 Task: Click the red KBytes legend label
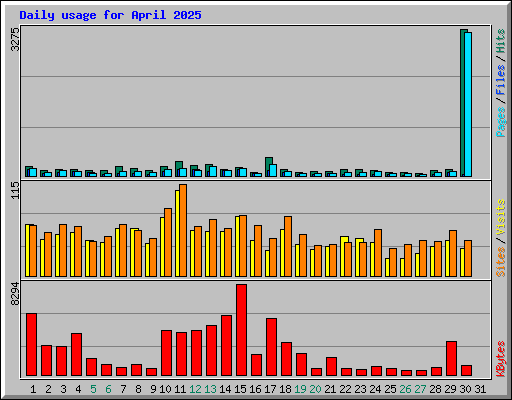[500, 359]
